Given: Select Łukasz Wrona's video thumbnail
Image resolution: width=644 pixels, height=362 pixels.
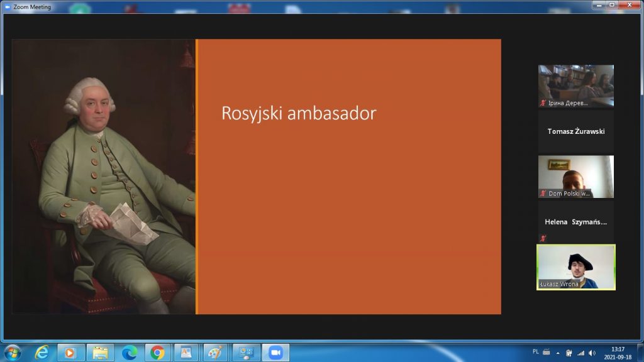Looking at the screenshot, I should pyautogui.click(x=575, y=267).
